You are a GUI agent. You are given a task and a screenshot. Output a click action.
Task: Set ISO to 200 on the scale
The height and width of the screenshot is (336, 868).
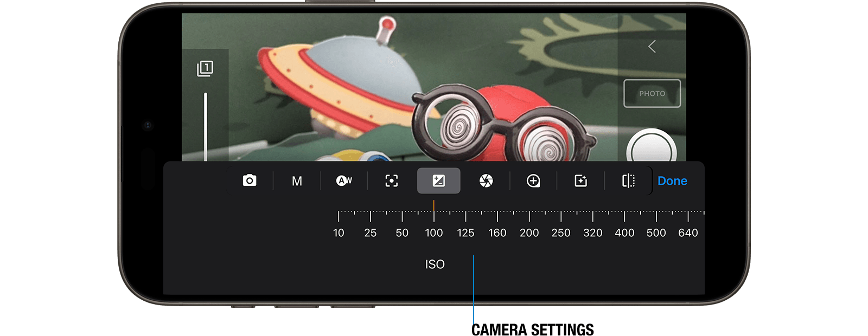(529, 232)
